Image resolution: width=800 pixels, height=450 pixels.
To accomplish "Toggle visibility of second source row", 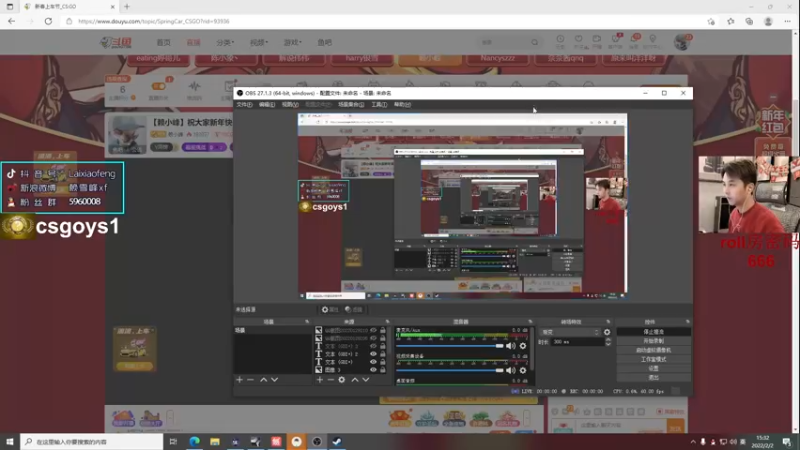I will coord(373,338).
